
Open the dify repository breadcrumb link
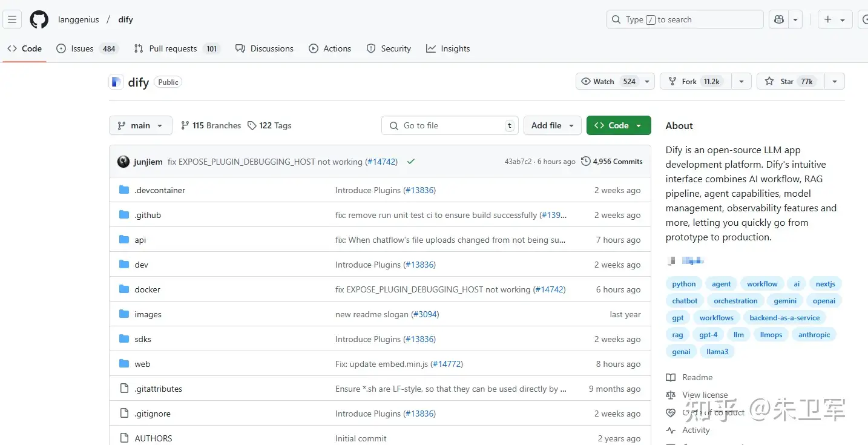tap(125, 19)
